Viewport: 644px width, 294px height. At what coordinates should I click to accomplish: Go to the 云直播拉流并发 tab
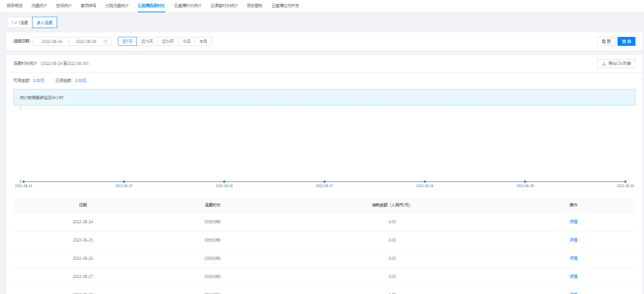(285, 6)
